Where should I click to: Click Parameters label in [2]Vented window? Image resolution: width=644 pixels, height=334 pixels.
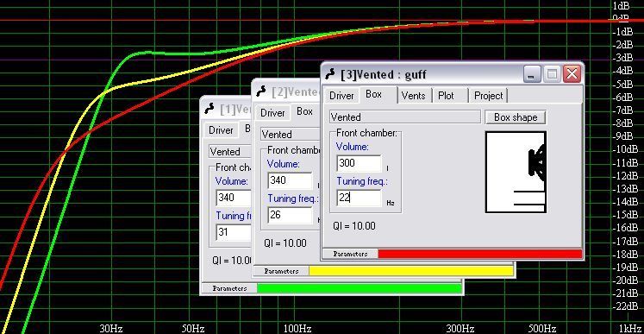pyautogui.click(x=281, y=272)
